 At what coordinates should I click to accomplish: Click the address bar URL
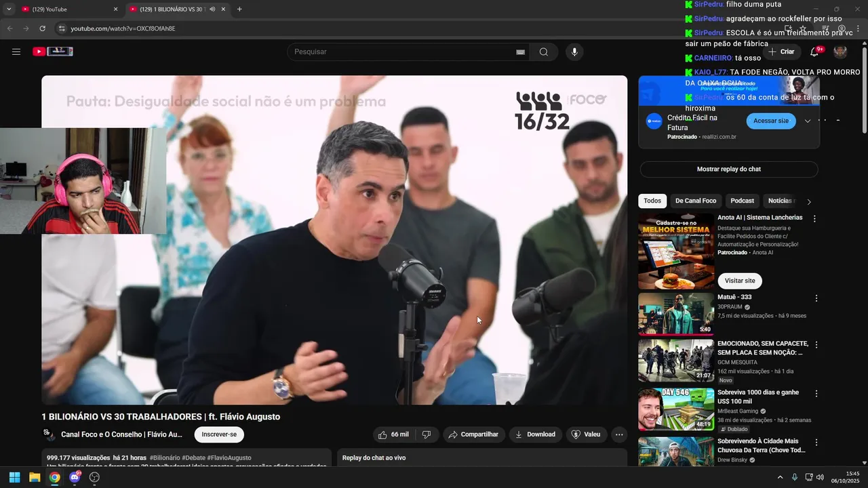123,28
